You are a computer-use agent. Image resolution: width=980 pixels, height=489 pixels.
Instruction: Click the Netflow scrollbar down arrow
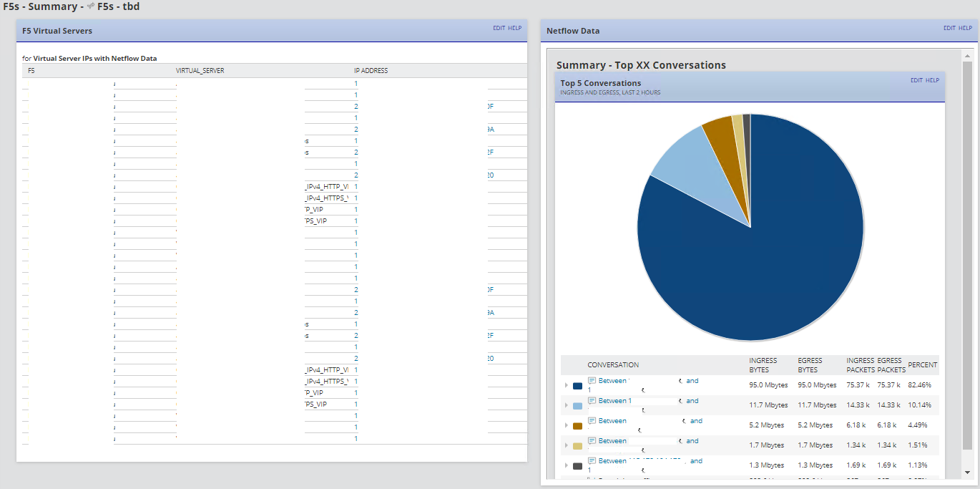pyautogui.click(x=967, y=473)
